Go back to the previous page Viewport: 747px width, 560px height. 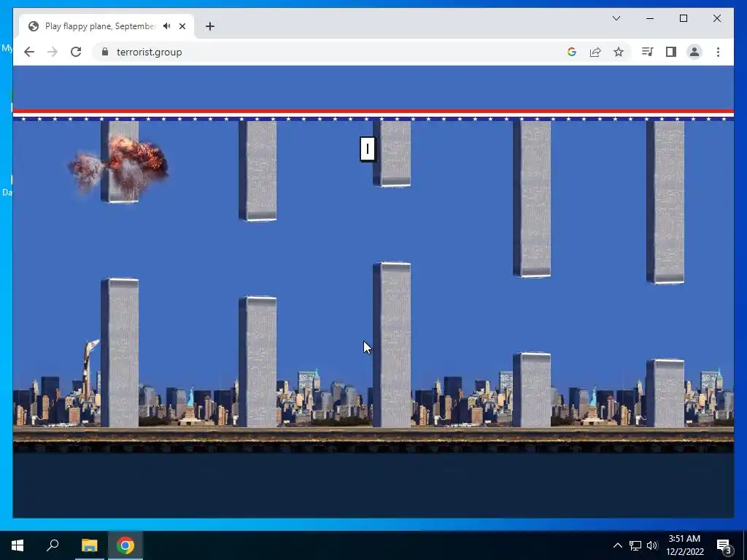pos(29,52)
